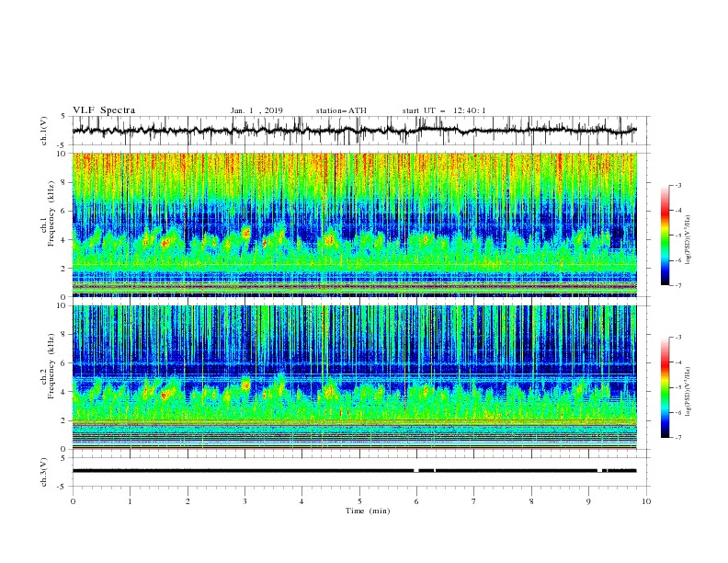This screenshot has height=563, width=728.
Task: Click time axis tick label "7"
Action: click(x=474, y=501)
